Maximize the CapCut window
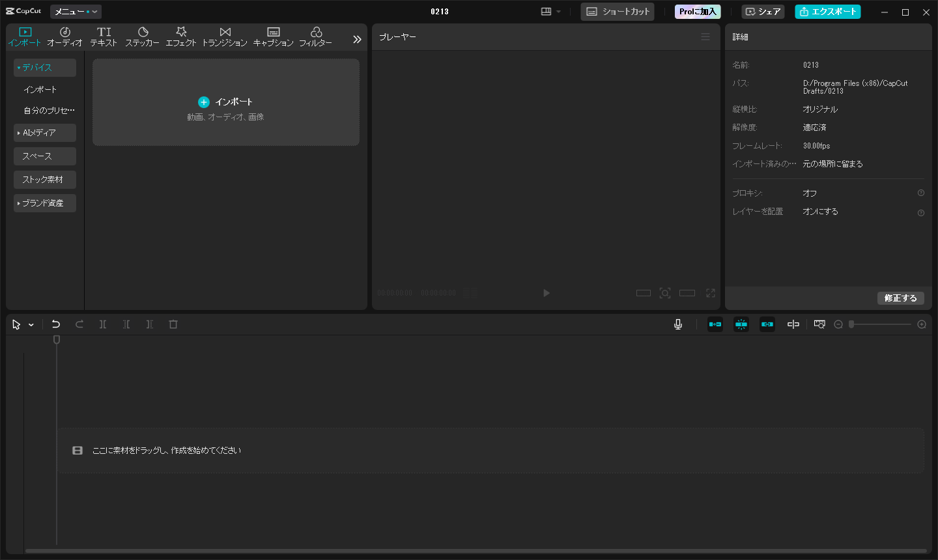This screenshot has width=938, height=560. tap(905, 12)
